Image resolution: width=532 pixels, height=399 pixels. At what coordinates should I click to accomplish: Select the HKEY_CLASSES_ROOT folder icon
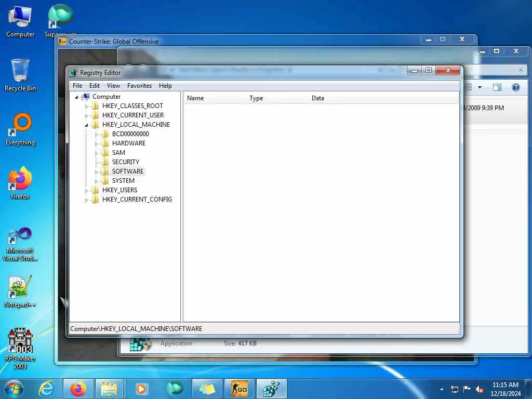[96, 106]
